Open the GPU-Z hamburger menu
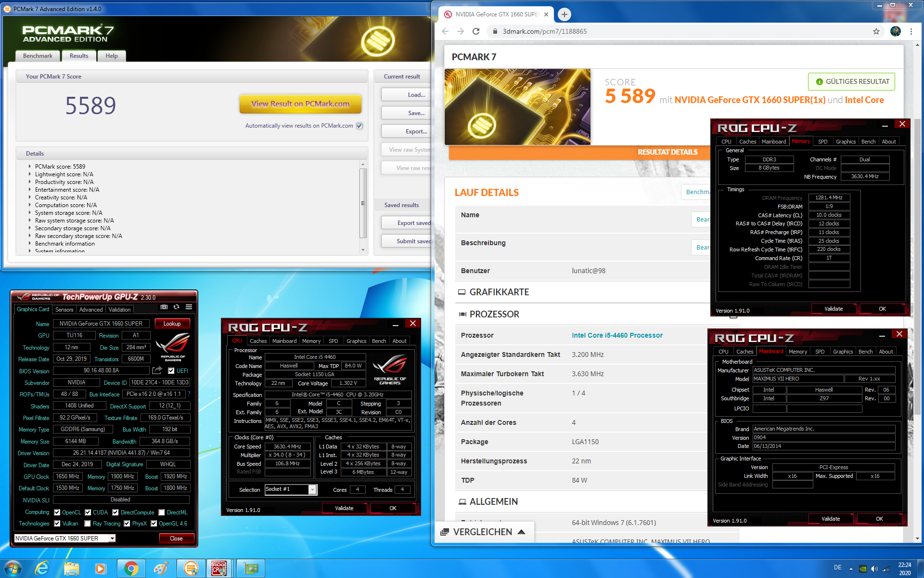Image resolution: width=924 pixels, height=578 pixels. click(189, 307)
